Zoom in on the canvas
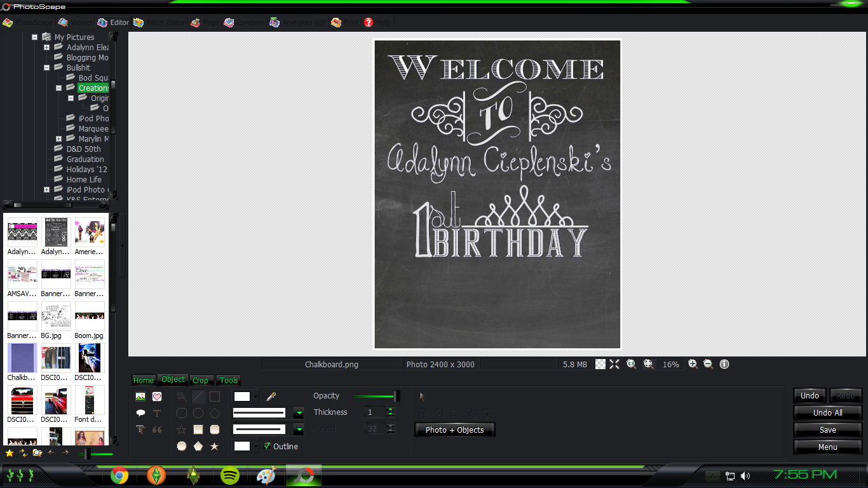Viewport: 868px width, 488px height. (693, 364)
